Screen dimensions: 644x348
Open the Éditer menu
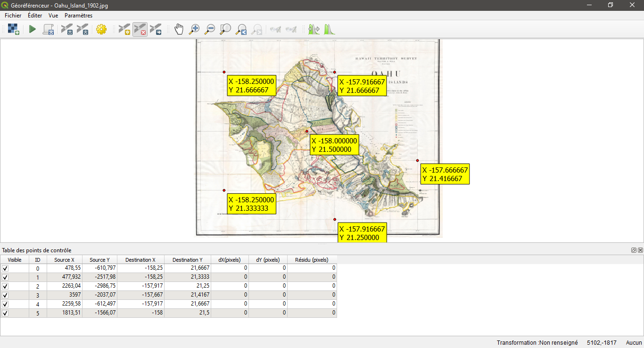coord(35,16)
